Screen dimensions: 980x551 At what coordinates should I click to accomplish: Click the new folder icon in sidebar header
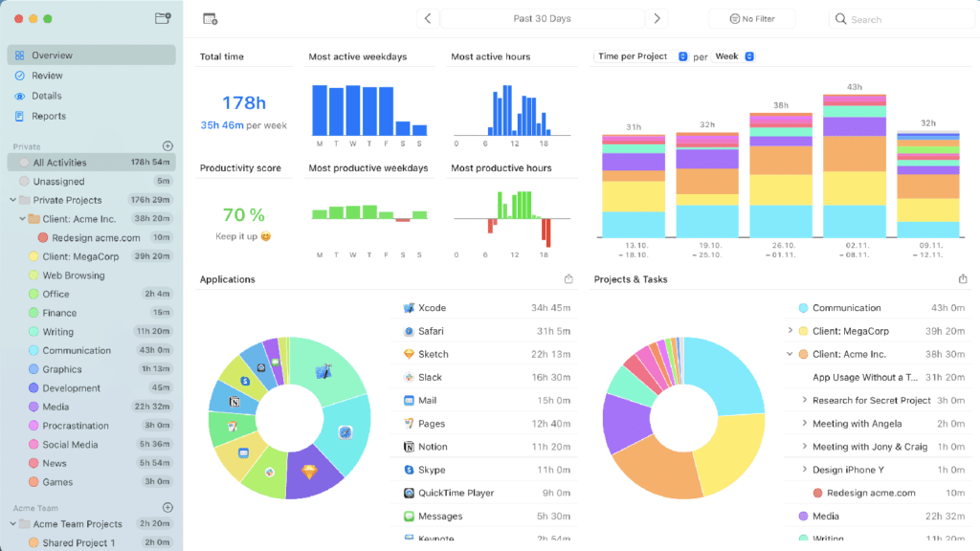(x=163, y=18)
